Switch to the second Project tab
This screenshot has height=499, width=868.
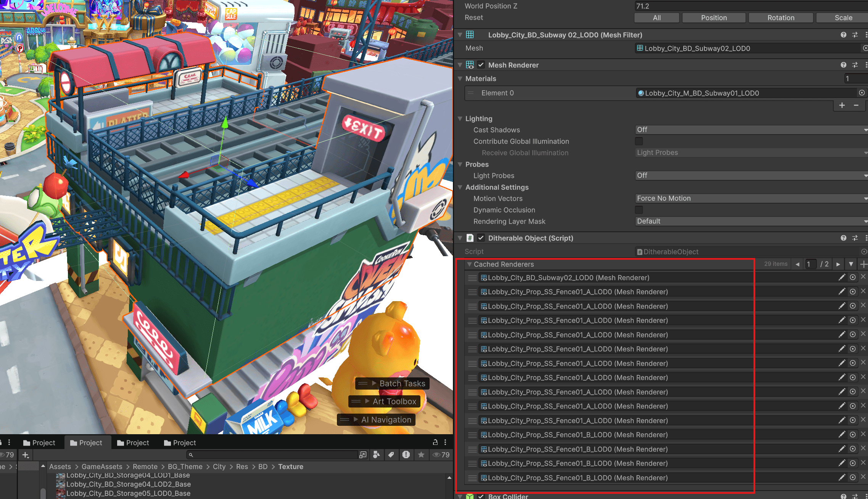click(87, 443)
